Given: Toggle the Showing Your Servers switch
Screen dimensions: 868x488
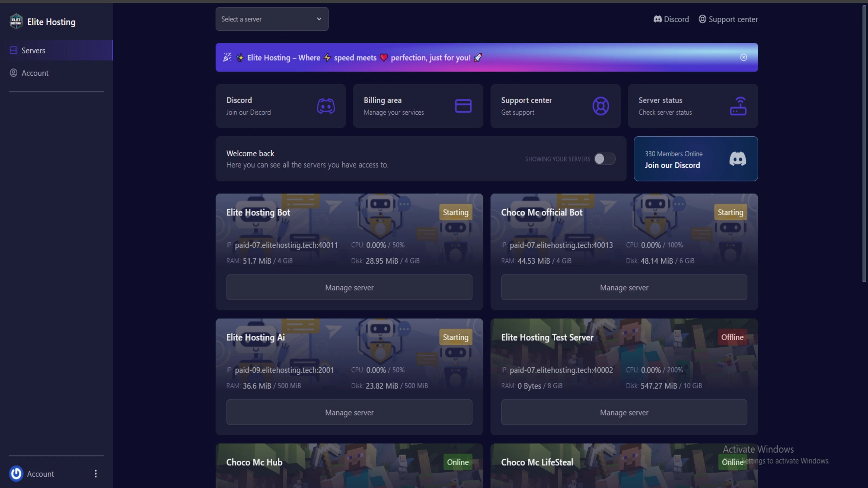Looking at the screenshot, I should click(x=605, y=159).
